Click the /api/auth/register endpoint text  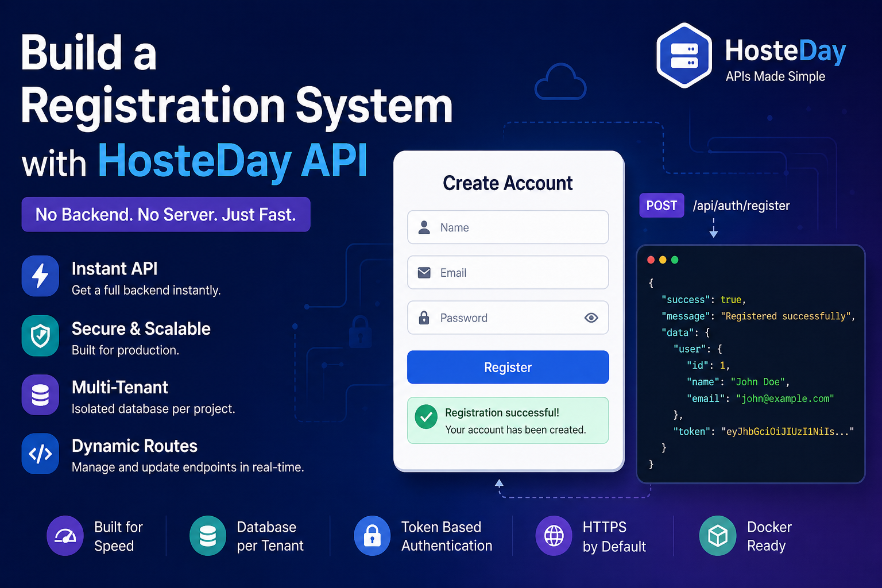tap(741, 206)
